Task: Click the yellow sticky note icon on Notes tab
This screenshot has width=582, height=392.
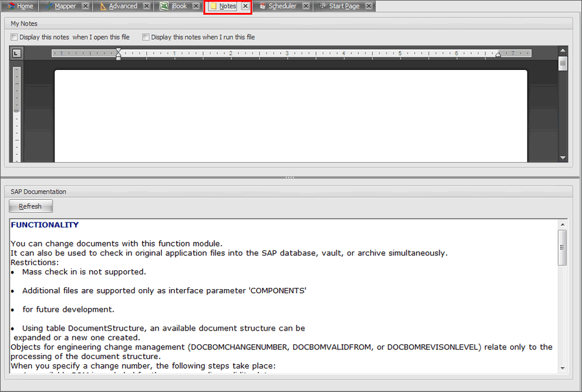Action: pos(215,5)
